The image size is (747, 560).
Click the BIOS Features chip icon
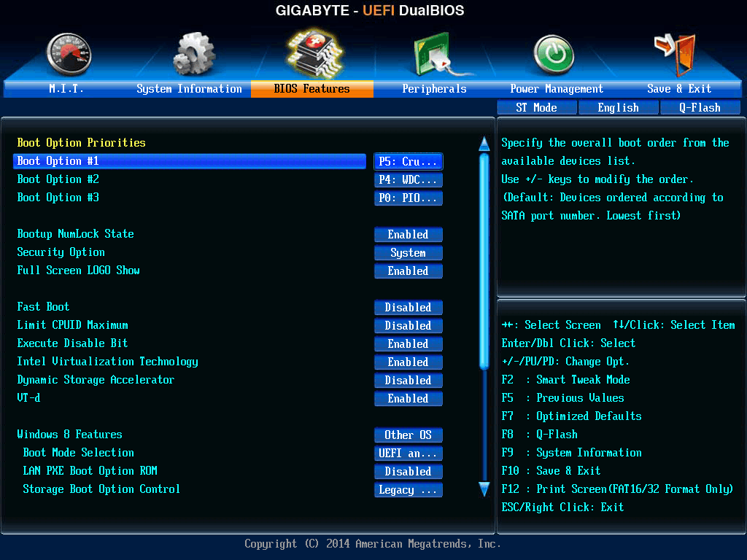(x=314, y=53)
